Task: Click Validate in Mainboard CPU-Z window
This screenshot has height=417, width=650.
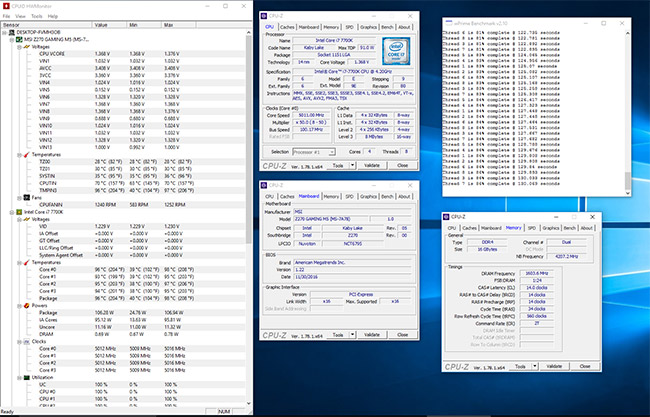Action: click(x=372, y=335)
